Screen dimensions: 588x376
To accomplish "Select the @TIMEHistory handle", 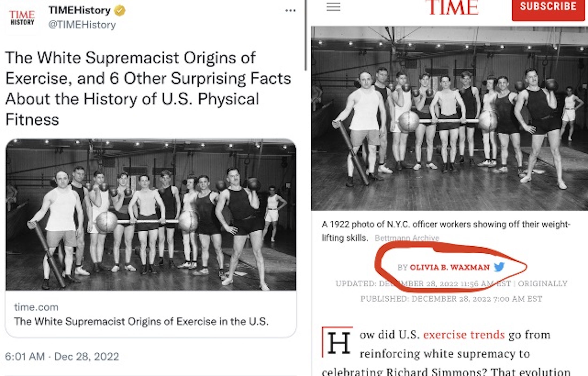I will click(x=82, y=25).
